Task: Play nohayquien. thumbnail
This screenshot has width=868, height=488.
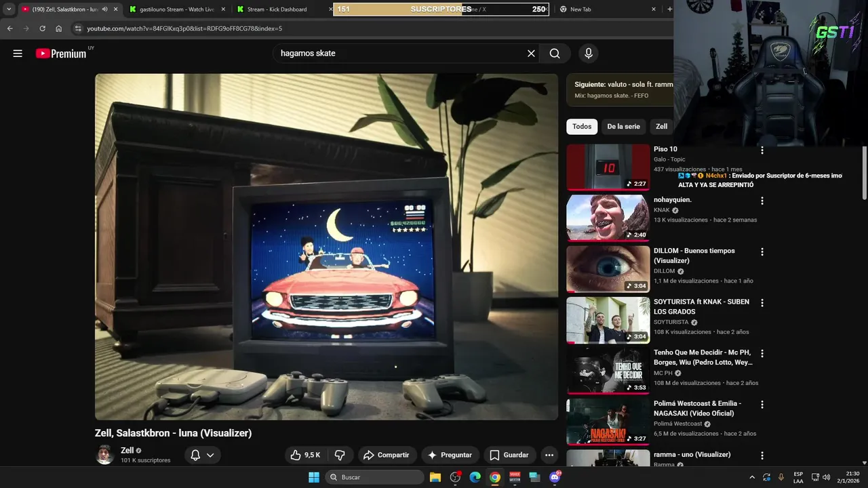Action: tap(608, 218)
